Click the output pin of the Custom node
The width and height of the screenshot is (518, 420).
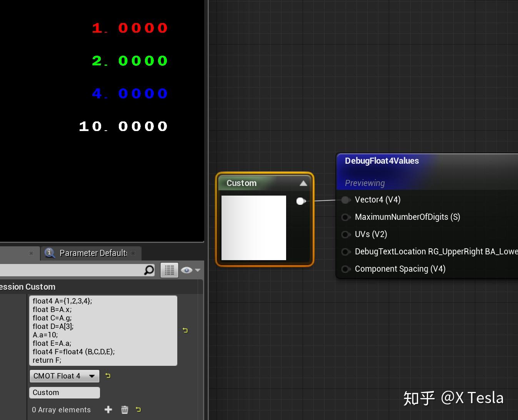(x=301, y=201)
